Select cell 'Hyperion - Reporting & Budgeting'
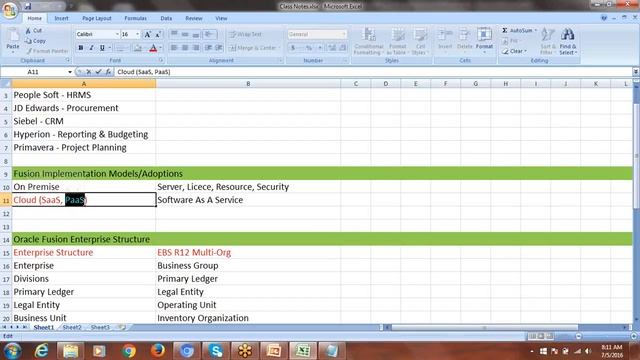Viewport: 640px width, 360px height. pos(84,134)
